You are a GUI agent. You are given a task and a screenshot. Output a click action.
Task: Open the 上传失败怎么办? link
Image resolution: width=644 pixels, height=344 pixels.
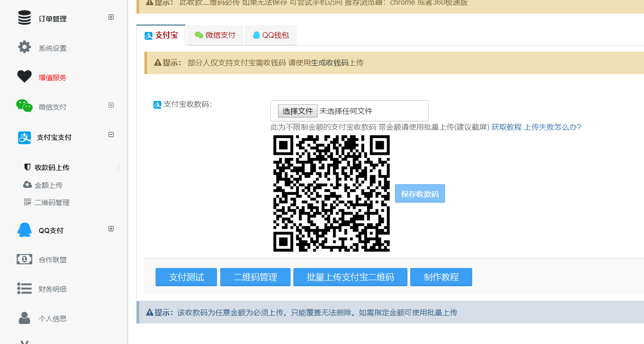[x=553, y=127]
